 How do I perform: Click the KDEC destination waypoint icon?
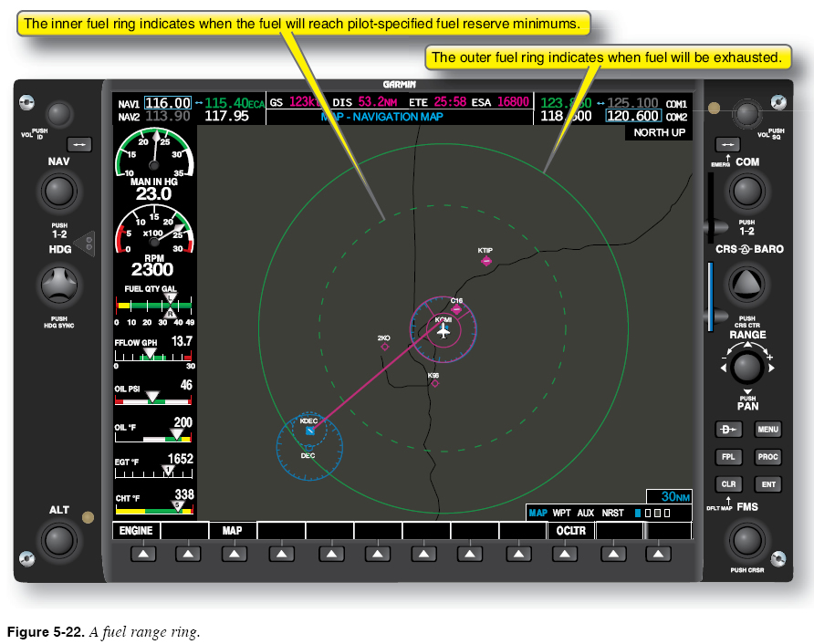[310, 430]
